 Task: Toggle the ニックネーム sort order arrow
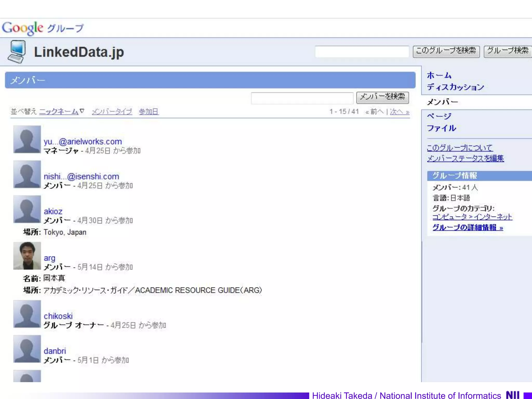82,111
